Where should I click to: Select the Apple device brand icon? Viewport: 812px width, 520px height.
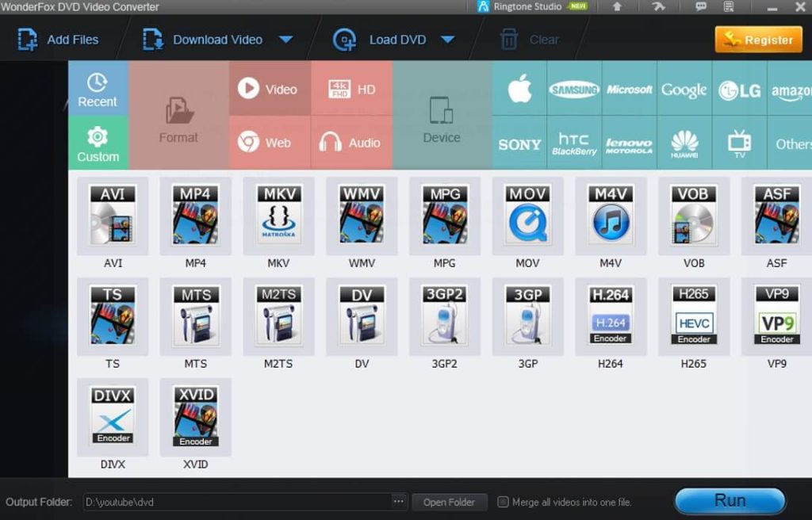point(519,90)
